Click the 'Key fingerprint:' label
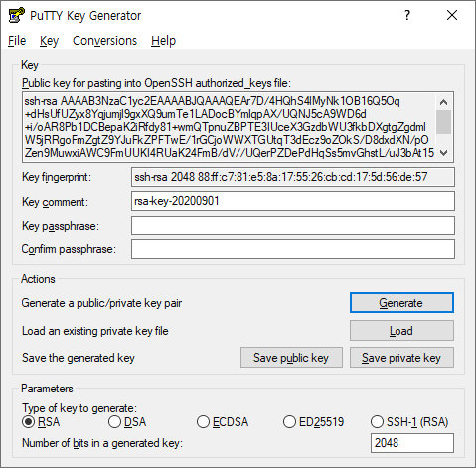Screen dimensions: 476x468 point(57,177)
